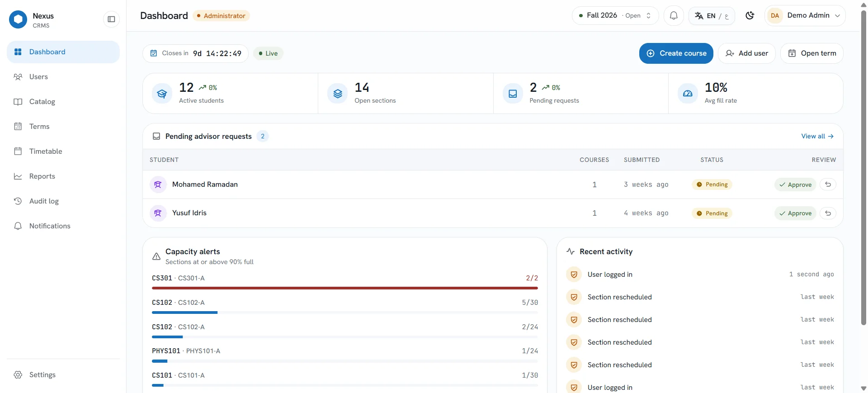Click the Catalog book icon
The width and height of the screenshot is (868, 393).
tap(18, 102)
